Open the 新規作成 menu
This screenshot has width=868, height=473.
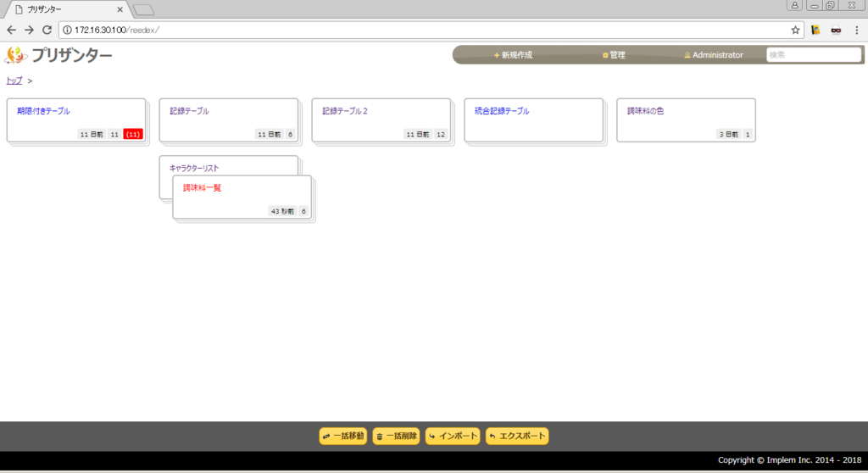pyautogui.click(x=513, y=55)
